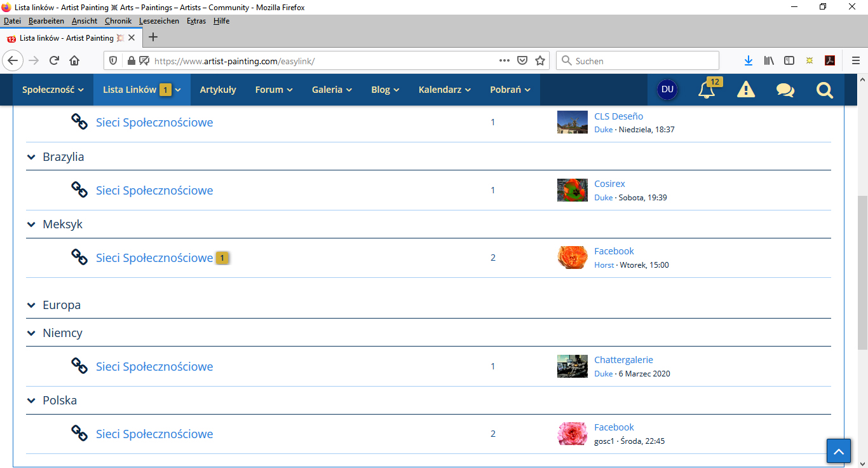Viewport: 868px width, 468px height.
Task: Click the scroll-to-top arrow button
Action: pyautogui.click(x=838, y=451)
